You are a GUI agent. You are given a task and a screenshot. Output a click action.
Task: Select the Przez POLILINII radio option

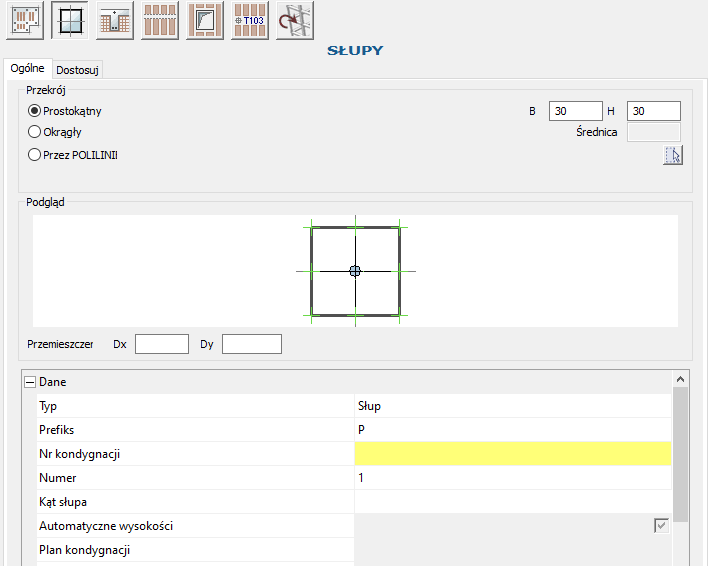click(x=35, y=155)
